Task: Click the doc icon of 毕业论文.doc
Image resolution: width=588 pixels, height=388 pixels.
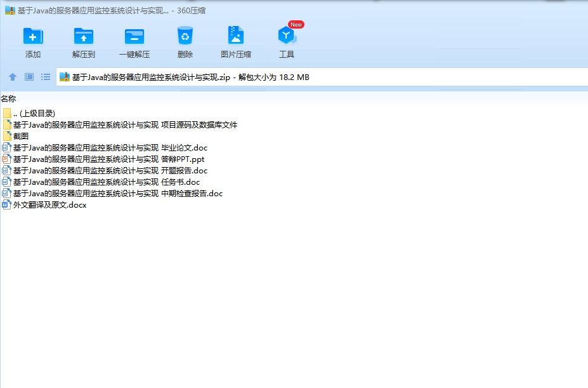Action: point(6,147)
